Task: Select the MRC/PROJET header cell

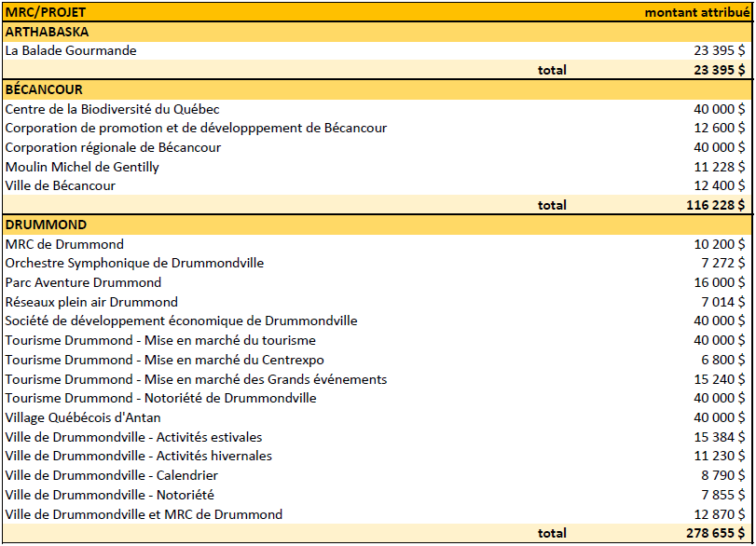Action: click(46, 12)
